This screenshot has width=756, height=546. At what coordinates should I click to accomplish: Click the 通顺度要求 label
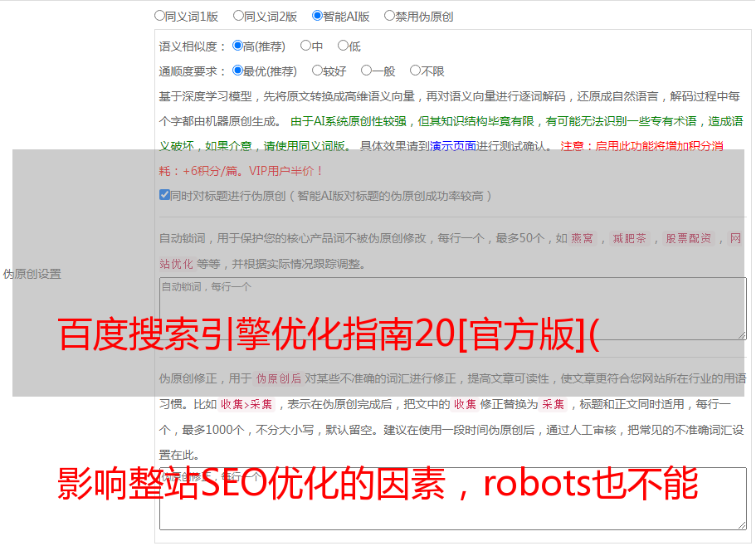193,71
